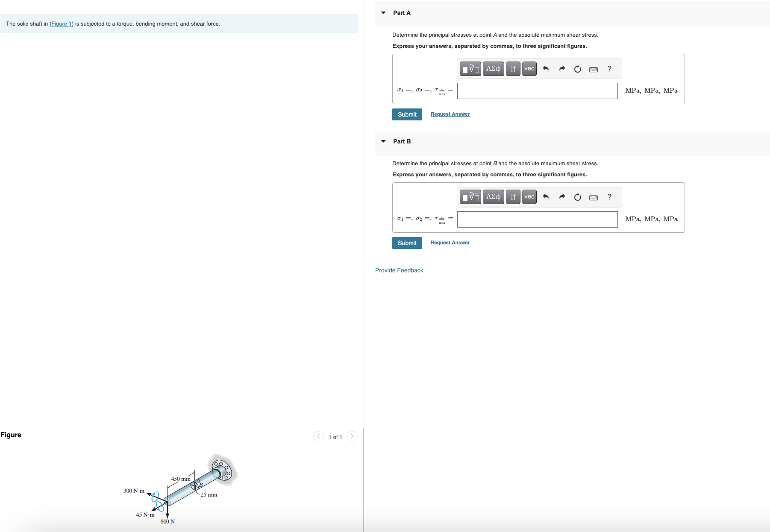Open the templates button in Part A toolbar
Screen dimensions: 770x532
pos(470,69)
